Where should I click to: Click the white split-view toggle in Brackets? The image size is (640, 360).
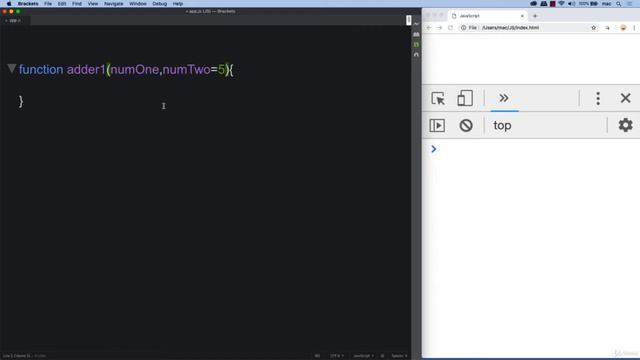pyautogui.click(x=409, y=20)
